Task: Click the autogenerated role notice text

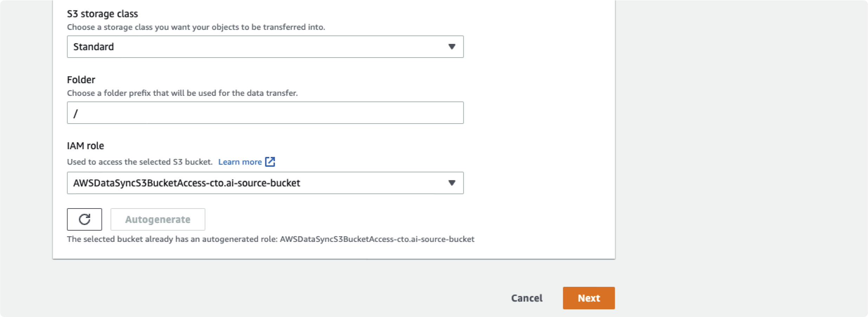Action: 270,239
